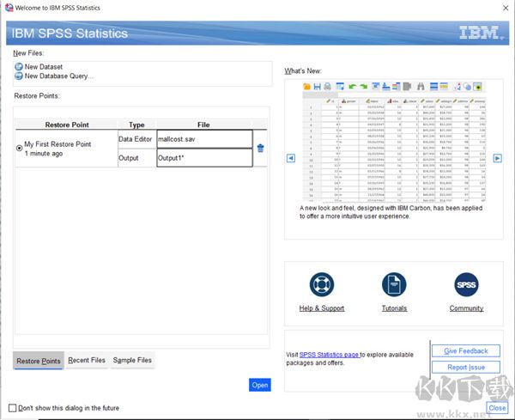Go to next What's New slide
The height and width of the screenshot is (420, 515).
(497, 158)
